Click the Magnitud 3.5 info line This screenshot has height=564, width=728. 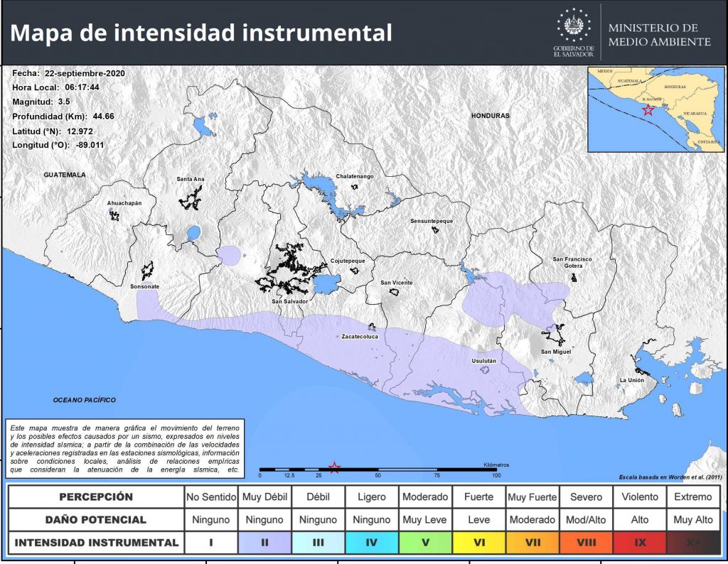(x=41, y=102)
